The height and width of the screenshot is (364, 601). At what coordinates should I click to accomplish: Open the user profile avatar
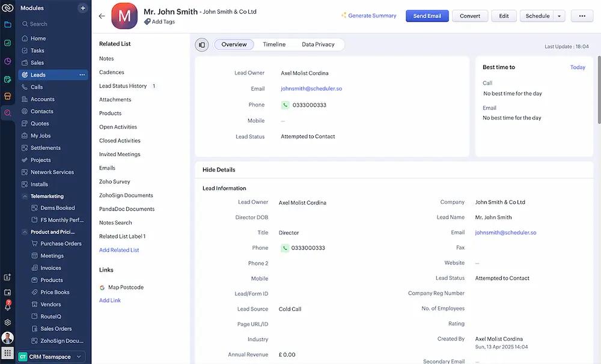click(x=8, y=338)
